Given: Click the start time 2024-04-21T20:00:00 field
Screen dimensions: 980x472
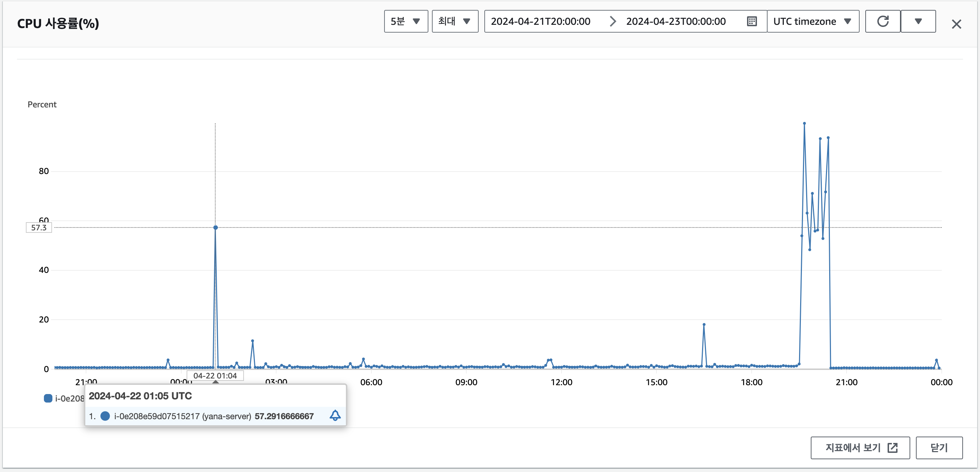Looking at the screenshot, I should coord(540,21).
